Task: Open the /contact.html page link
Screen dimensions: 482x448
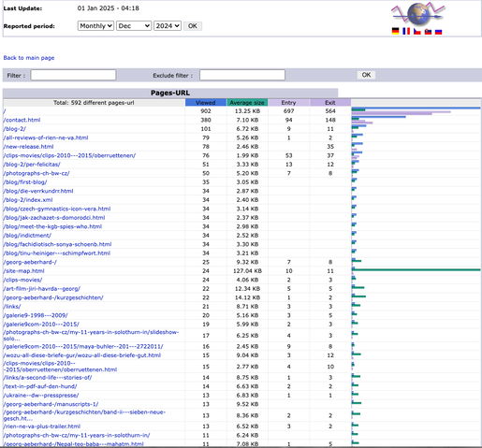Action: click(x=22, y=120)
